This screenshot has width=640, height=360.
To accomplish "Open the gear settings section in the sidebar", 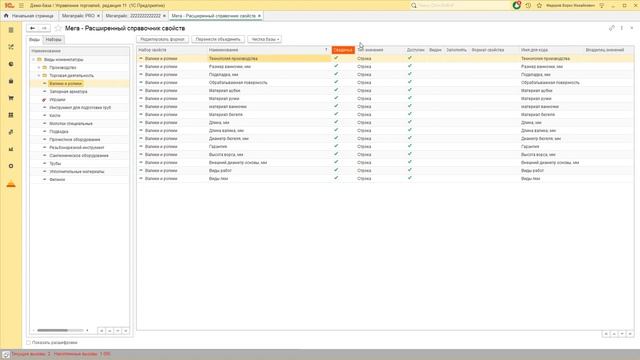I will tap(11, 166).
